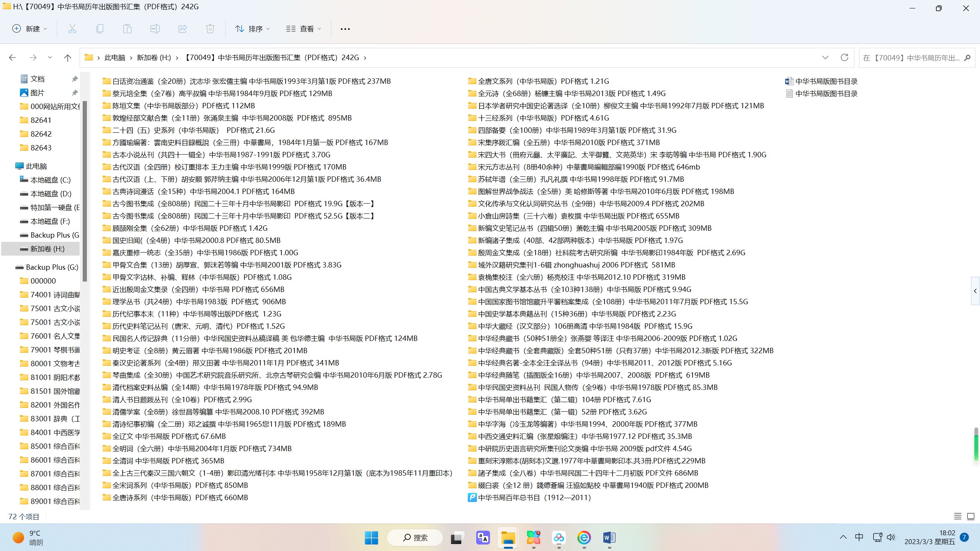This screenshot has width=980, height=551.
Task: Select the plain text file 中华书局版图书目录
Action: point(822,93)
